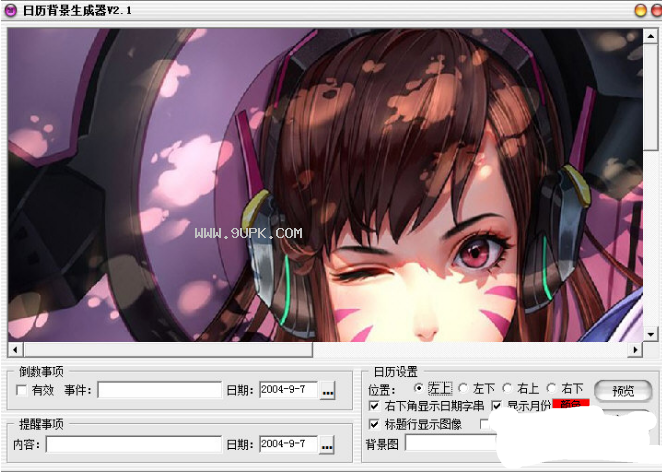Click the 提醒事项 date field 2004-9-7

(288, 444)
